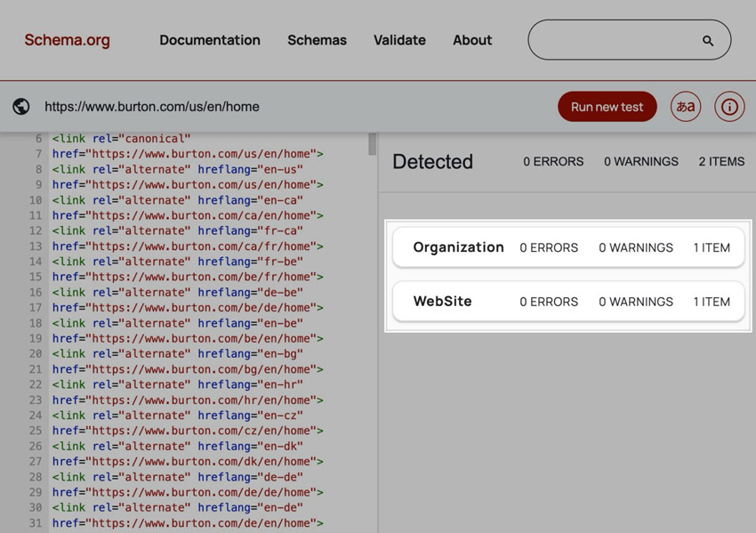Image resolution: width=756 pixels, height=533 pixels.
Task: Click code line 13 ca/fr/home href
Action: (188, 246)
